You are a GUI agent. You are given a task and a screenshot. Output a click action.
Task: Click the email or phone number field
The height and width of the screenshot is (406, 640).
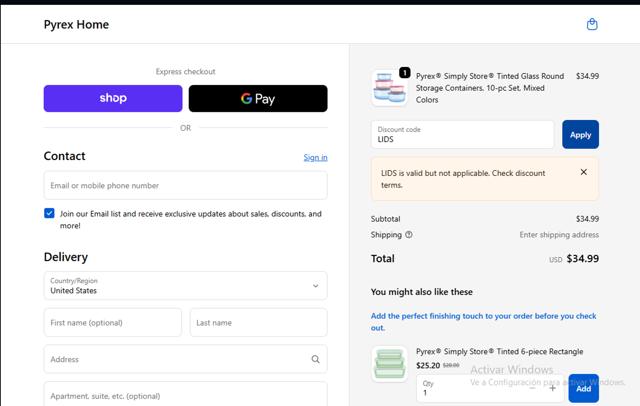(x=185, y=185)
